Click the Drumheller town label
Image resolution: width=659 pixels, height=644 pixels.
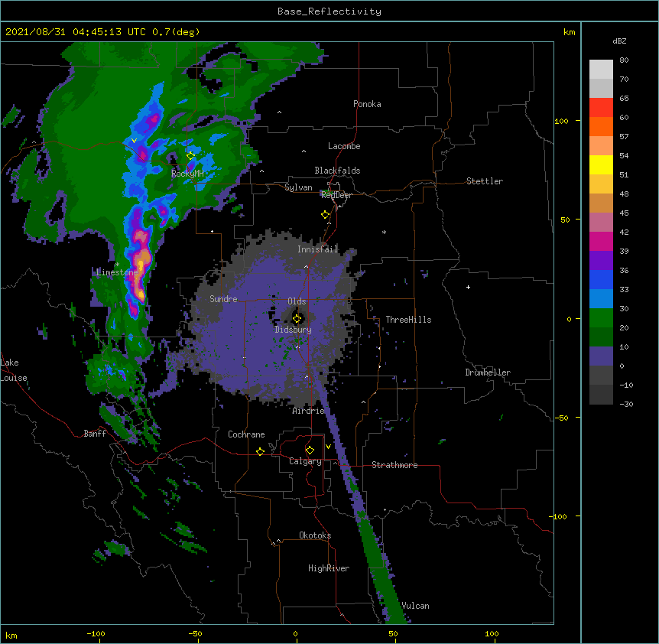(488, 372)
